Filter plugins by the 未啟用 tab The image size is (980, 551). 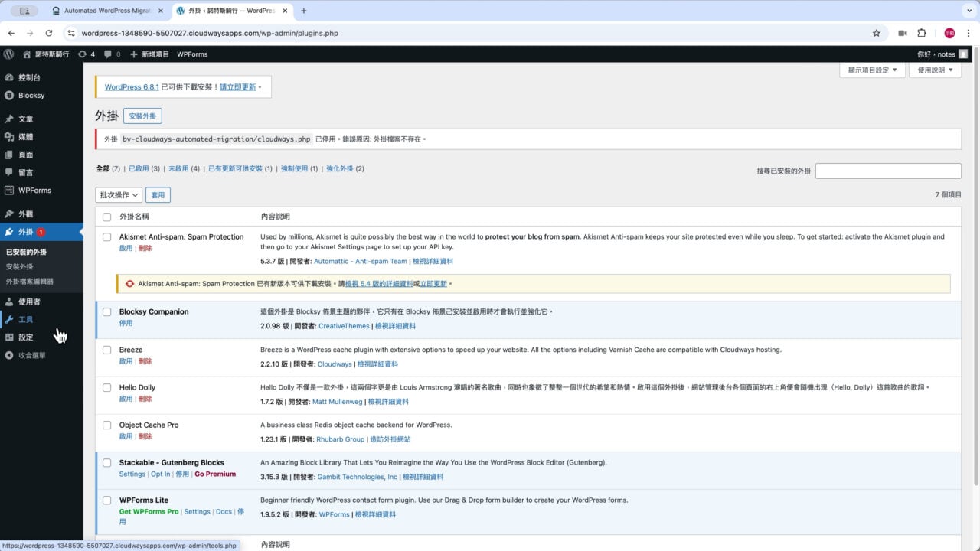tap(178, 168)
